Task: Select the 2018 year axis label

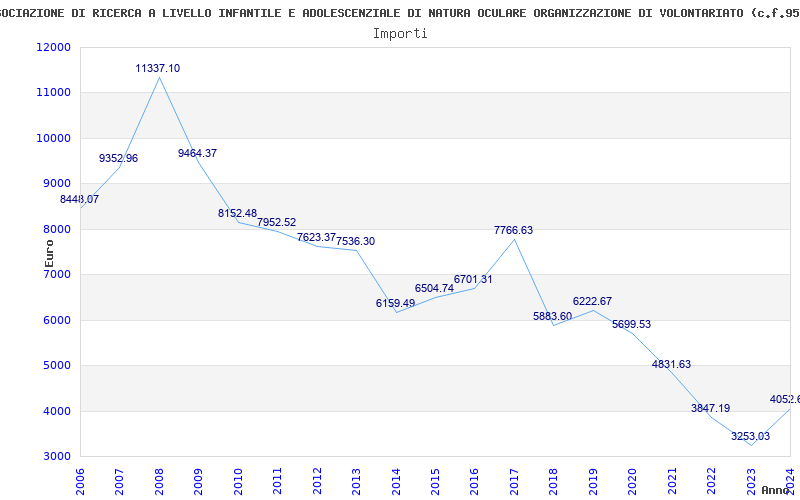Action: click(x=554, y=481)
